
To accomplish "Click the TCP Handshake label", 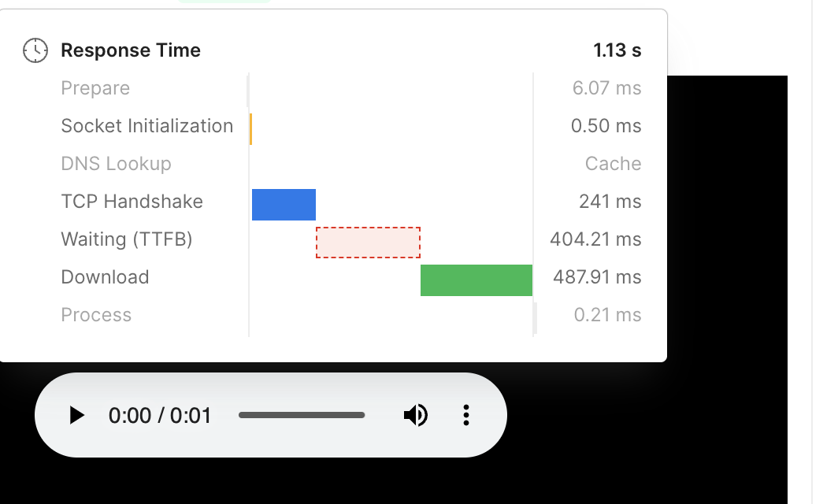I will coord(132,202).
